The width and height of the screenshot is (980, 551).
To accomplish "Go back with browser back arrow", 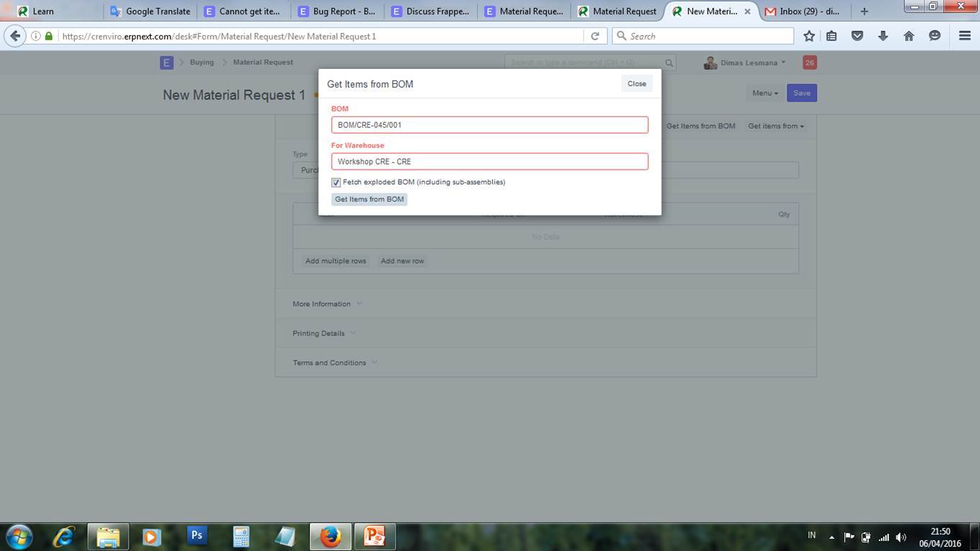I will coord(15,36).
